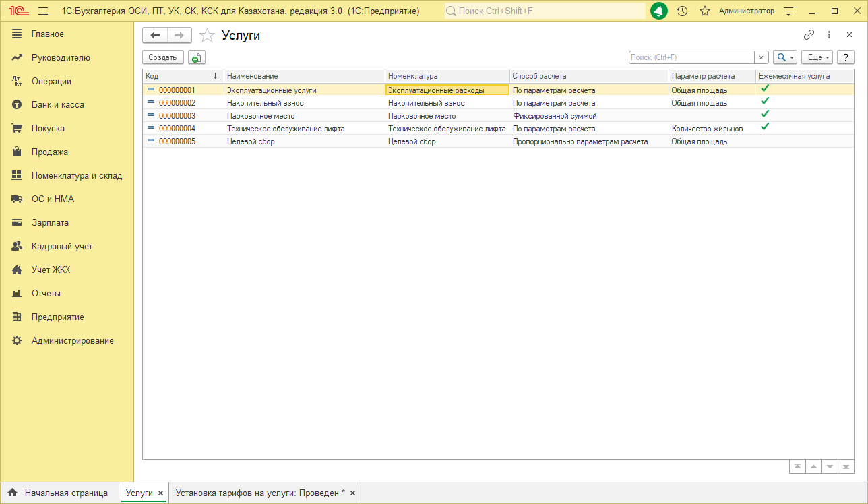Toggle monthly check for Парковочное место service

coord(764,114)
